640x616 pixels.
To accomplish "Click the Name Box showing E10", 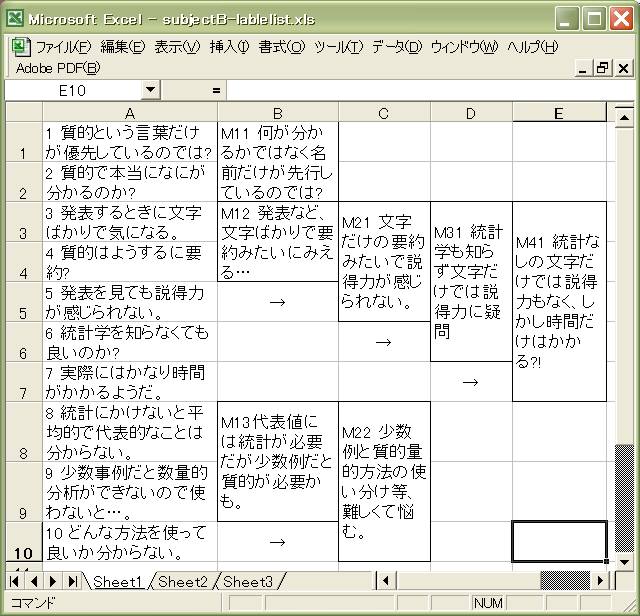I will click(x=73, y=90).
